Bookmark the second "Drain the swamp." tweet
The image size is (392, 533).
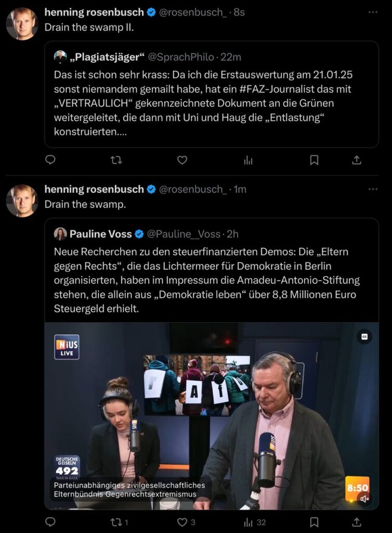coord(314,522)
